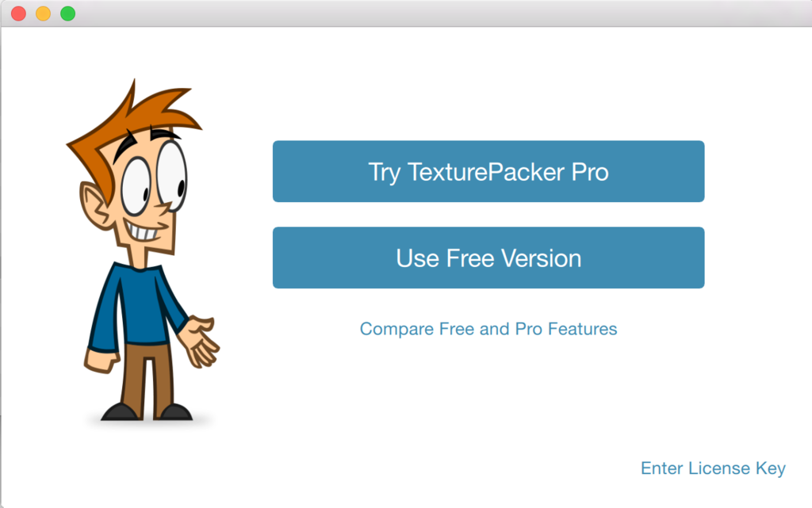The width and height of the screenshot is (812, 508).
Task: Minimize the window using the yellow button
Action: pyautogui.click(x=43, y=13)
